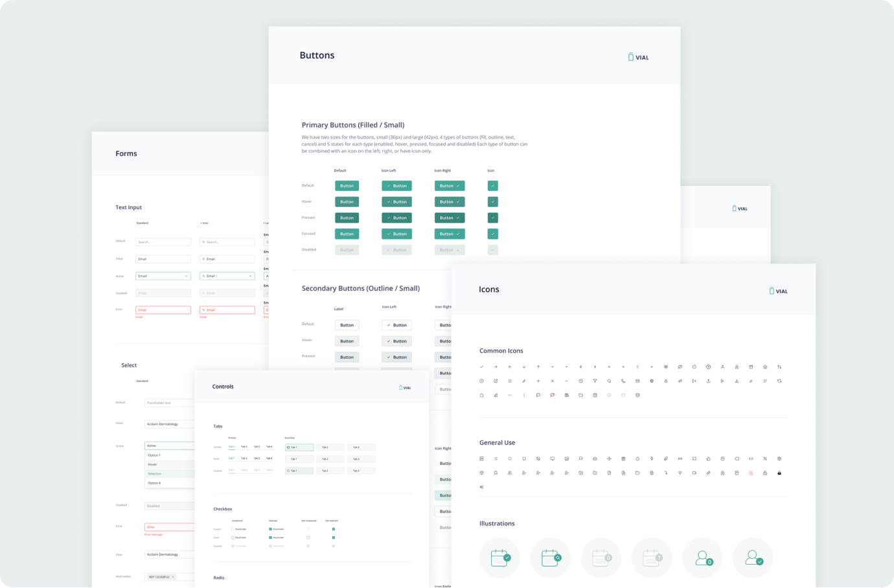This screenshot has height=588, width=894.
Task: Click the calendar with checkmark illustration
Action: click(x=499, y=558)
